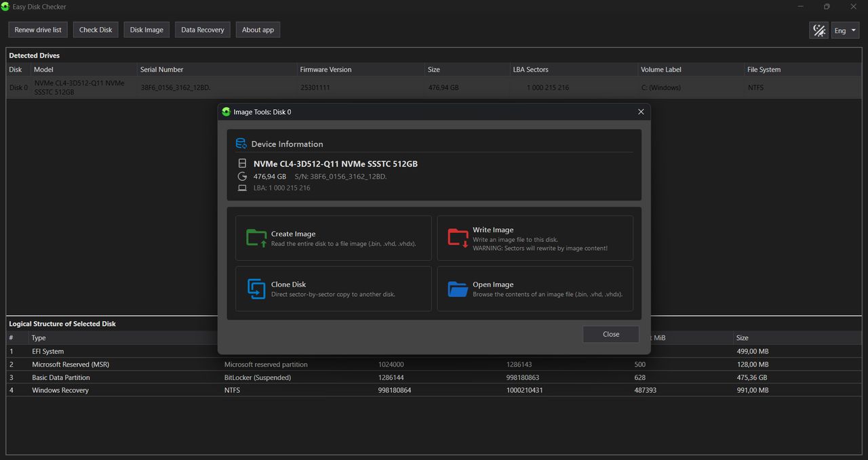Click end sector 1000210431 cell
The height and width of the screenshot is (460, 868).
click(x=524, y=390)
